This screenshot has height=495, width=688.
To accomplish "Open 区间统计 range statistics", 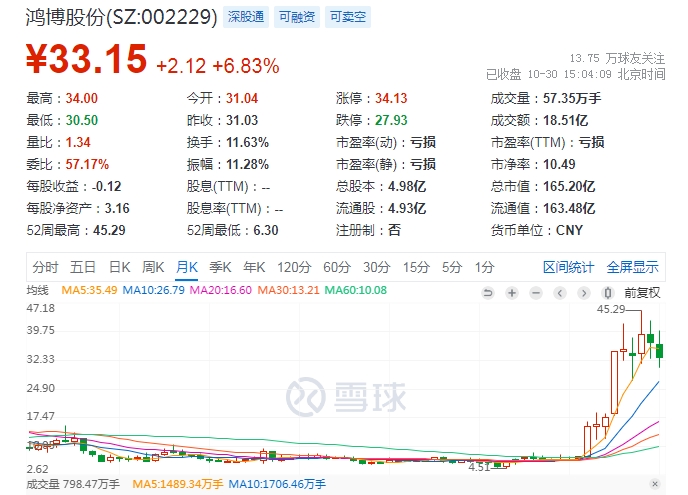I will point(568,267).
